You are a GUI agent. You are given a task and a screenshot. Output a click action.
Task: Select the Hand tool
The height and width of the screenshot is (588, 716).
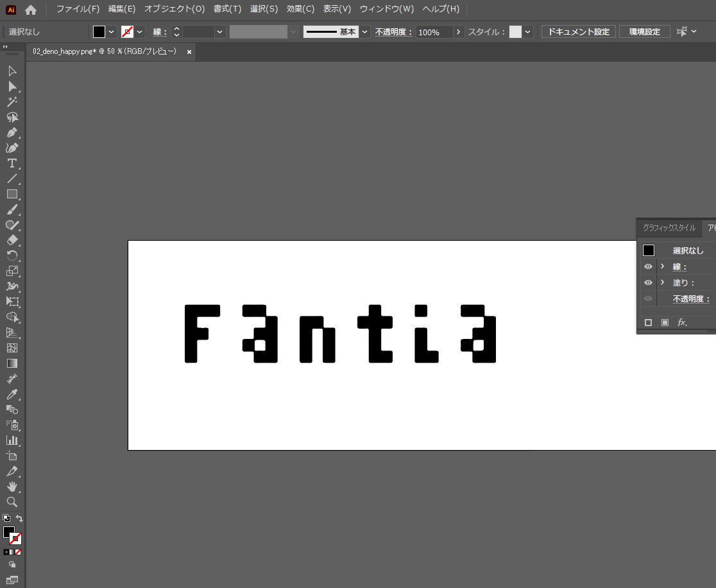point(12,487)
